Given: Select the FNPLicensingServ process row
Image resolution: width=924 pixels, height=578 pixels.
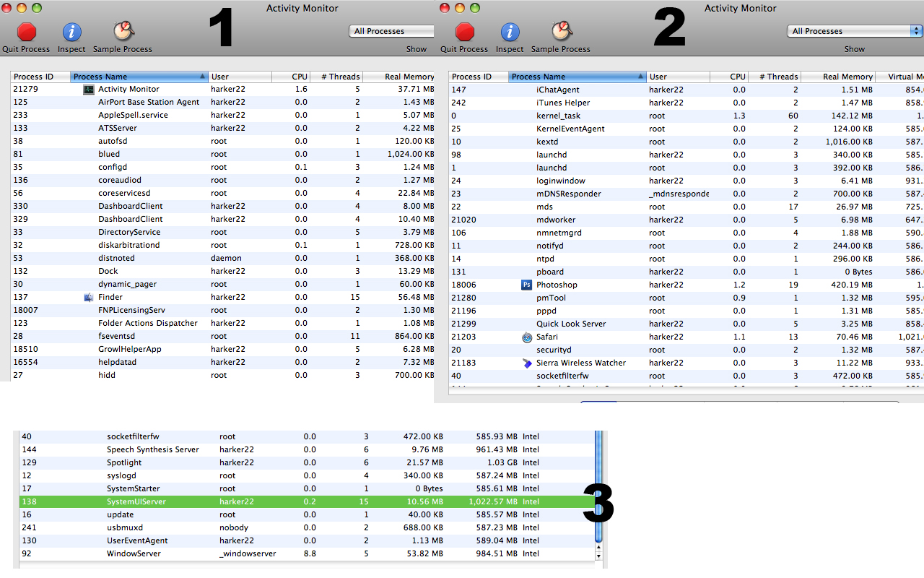Looking at the screenshot, I should coord(222,311).
